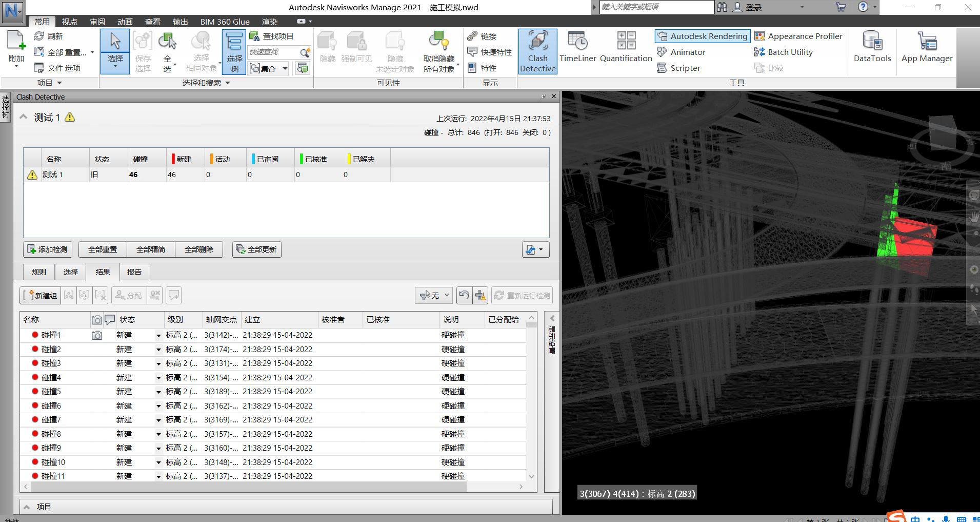Open the Append (附加) file tool
Image resolution: width=980 pixels, height=522 pixels.
[x=16, y=50]
